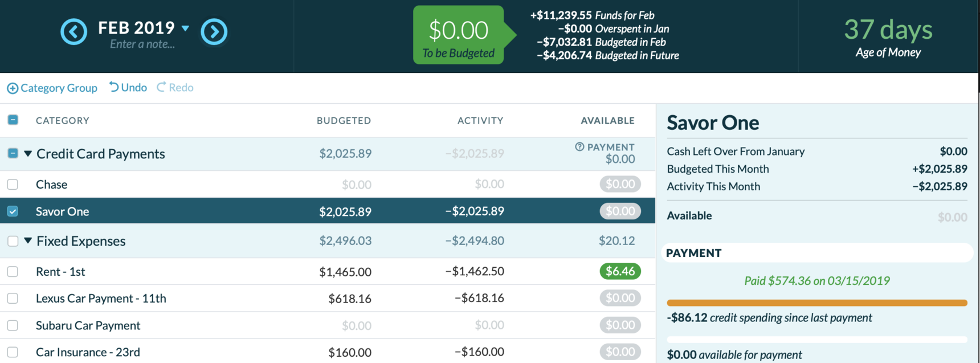Click the Undo arrow icon
The width and height of the screenshot is (980, 363).
click(114, 87)
